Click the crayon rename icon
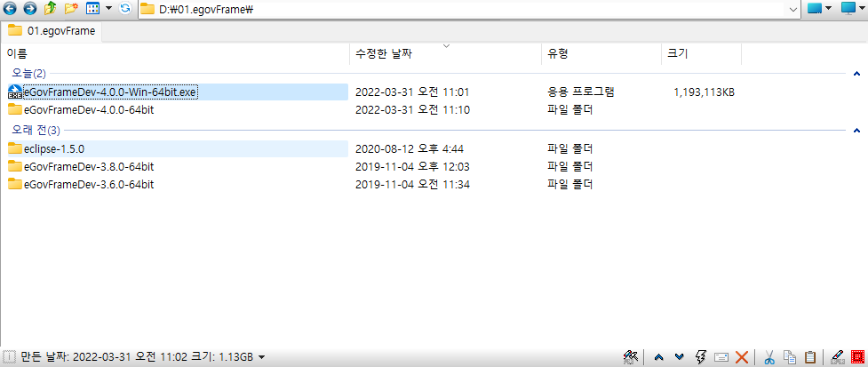This screenshot has width=868, height=367. pos(838,356)
